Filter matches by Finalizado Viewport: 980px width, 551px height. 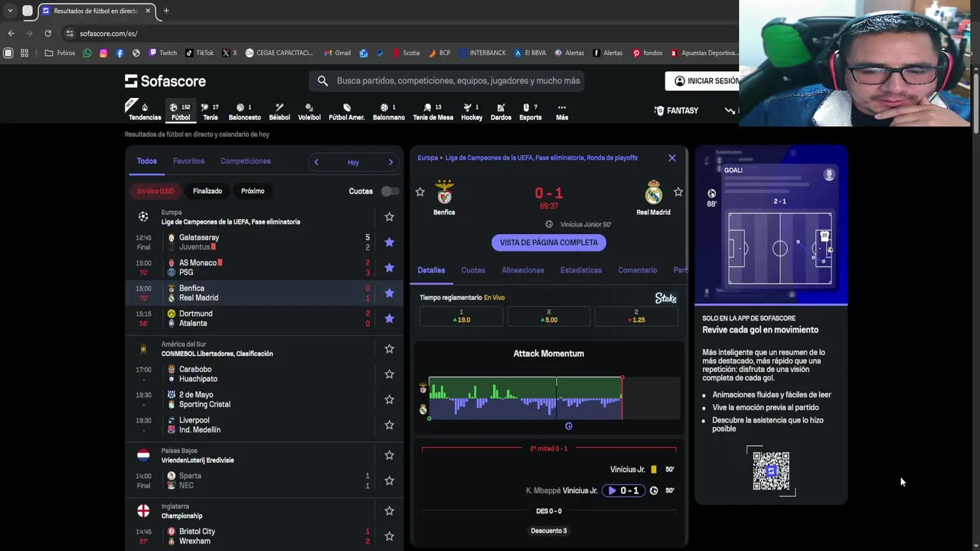(207, 191)
